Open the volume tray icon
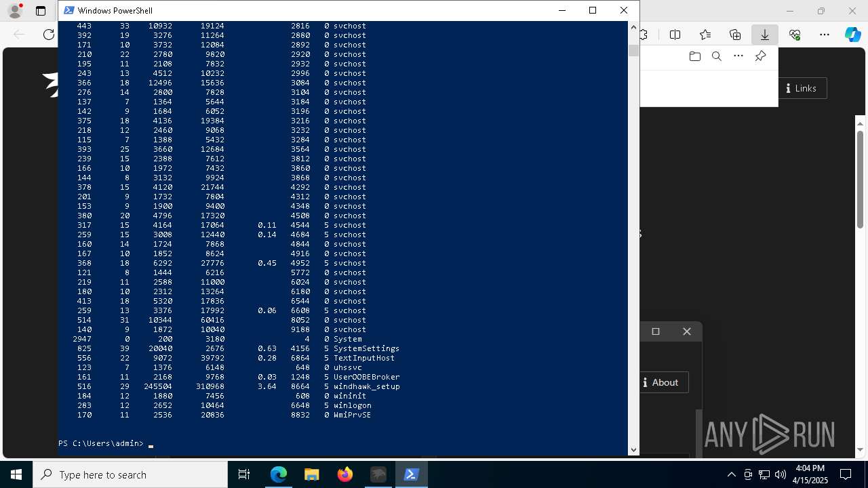868x488 pixels. 781,474
